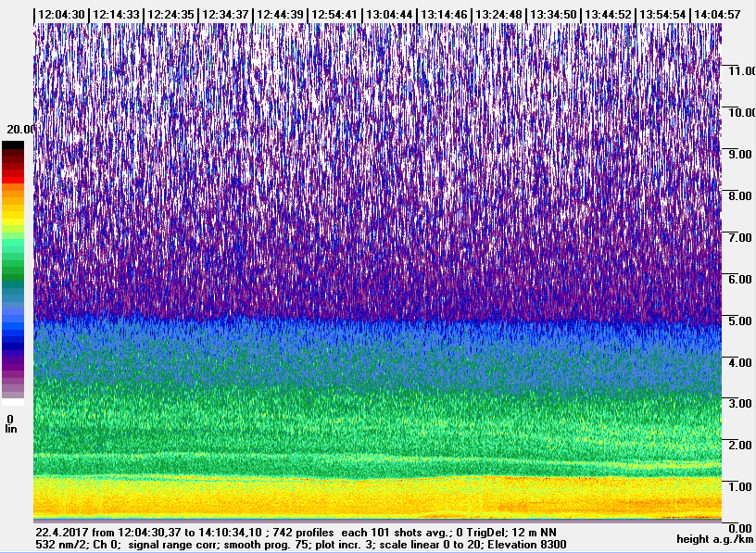The height and width of the screenshot is (553, 756).
Task: Click the black top of the color scale
Action: 13,145
